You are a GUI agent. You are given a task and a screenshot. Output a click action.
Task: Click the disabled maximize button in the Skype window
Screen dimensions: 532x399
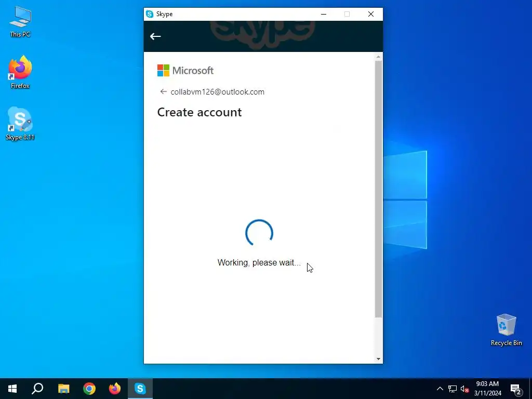click(x=347, y=14)
